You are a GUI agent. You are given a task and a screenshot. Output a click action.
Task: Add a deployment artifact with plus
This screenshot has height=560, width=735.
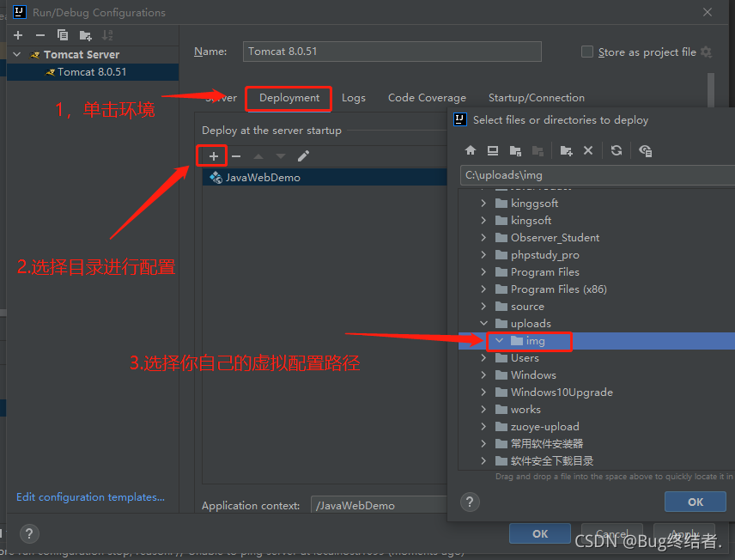click(x=213, y=156)
